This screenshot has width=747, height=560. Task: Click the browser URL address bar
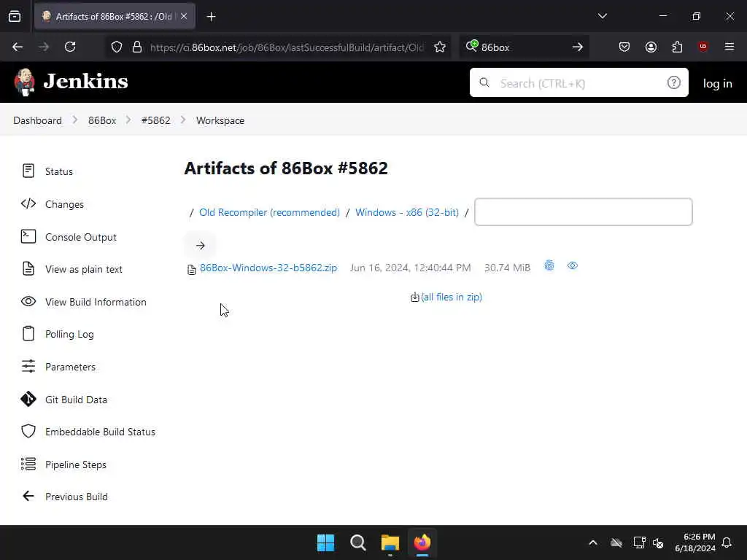(286, 47)
